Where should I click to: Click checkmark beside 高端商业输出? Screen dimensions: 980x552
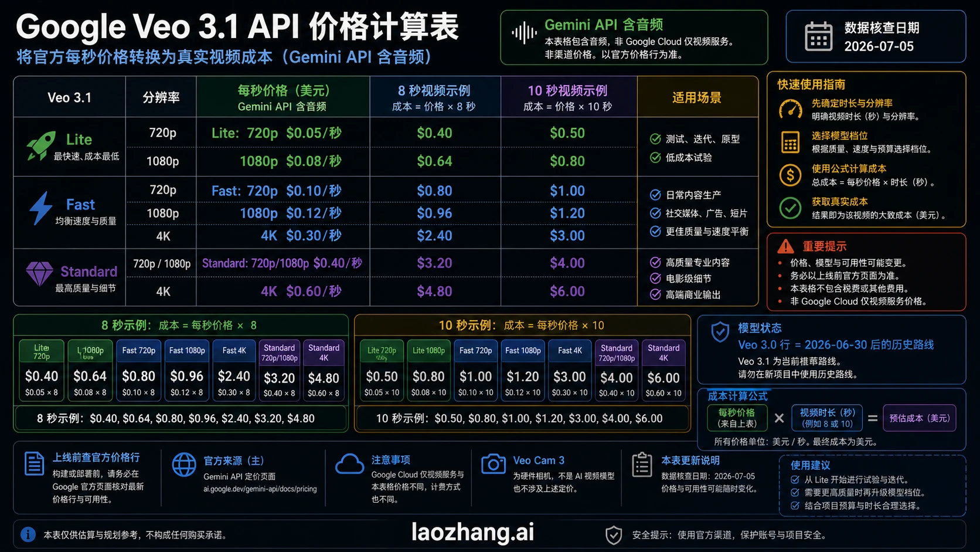pos(655,294)
